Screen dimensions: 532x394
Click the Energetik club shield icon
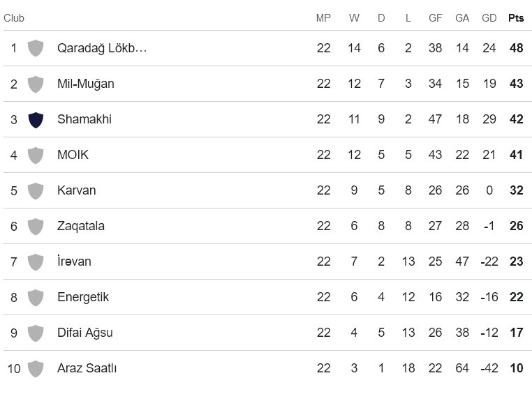[x=36, y=297]
